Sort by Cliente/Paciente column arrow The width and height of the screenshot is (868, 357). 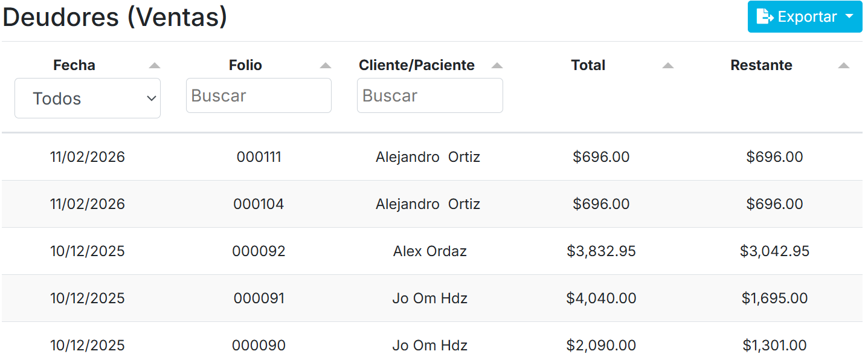497,66
